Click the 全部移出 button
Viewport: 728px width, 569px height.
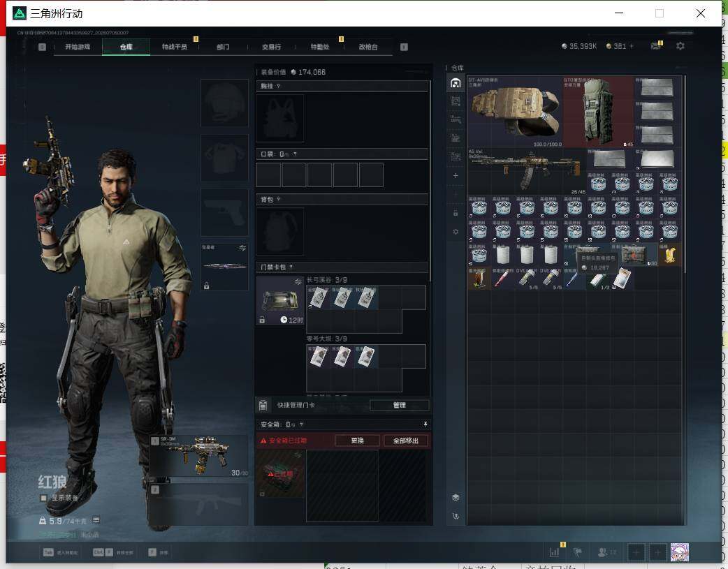click(x=406, y=441)
